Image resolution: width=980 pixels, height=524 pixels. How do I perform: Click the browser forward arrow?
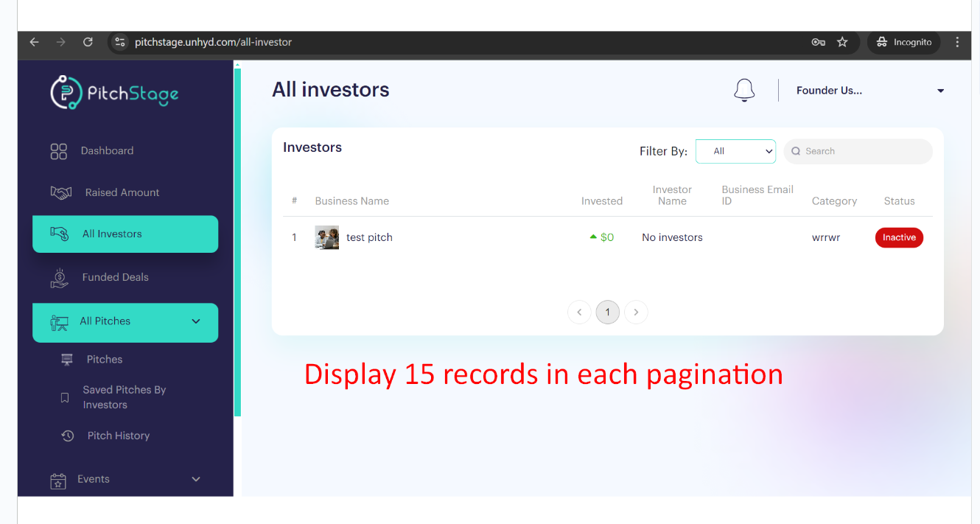point(60,42)
